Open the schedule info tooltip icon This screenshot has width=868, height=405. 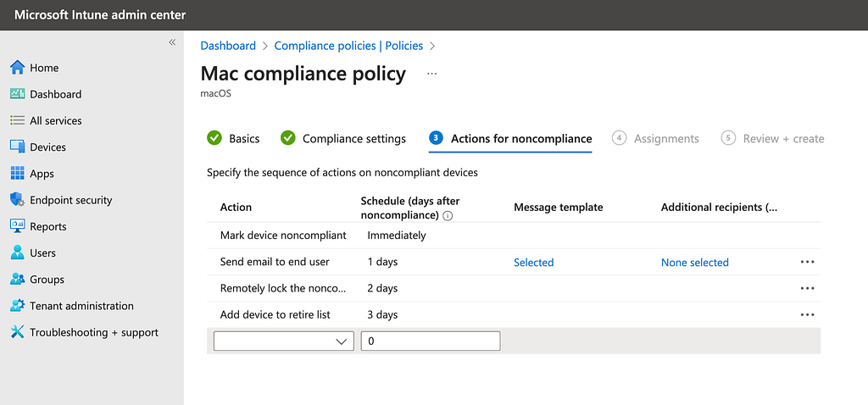click(x=448, y=216)
